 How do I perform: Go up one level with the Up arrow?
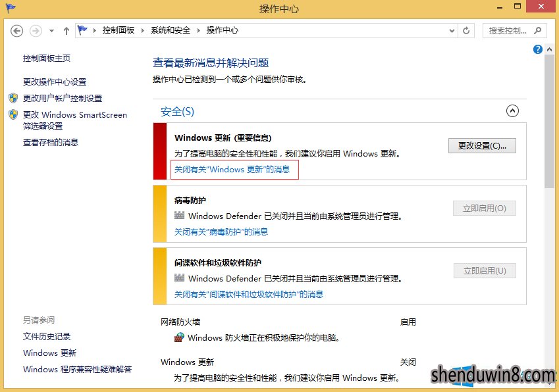click(67, 31)
